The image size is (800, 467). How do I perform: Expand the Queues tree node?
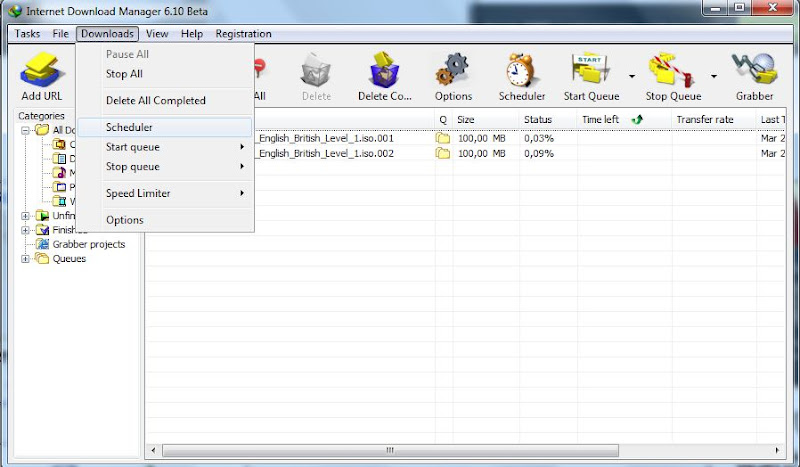(x=25, y=259)
